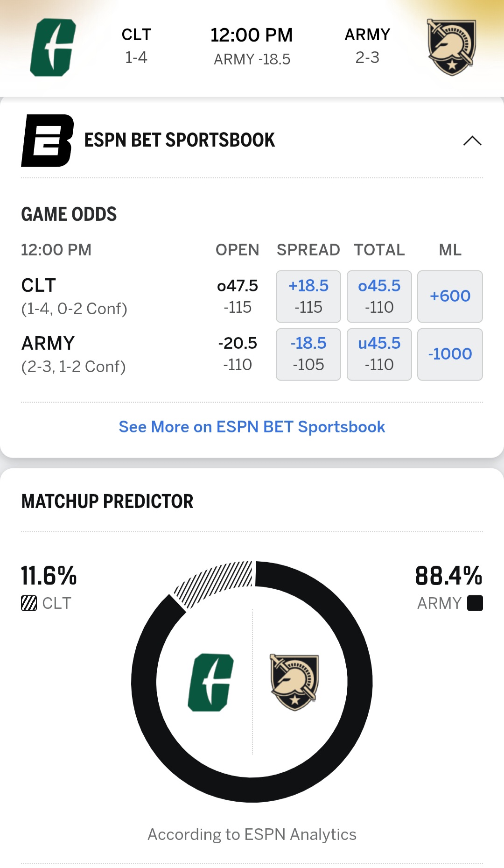
Task: Choose CLT +600 moneyline
Action: coord(450,296)
